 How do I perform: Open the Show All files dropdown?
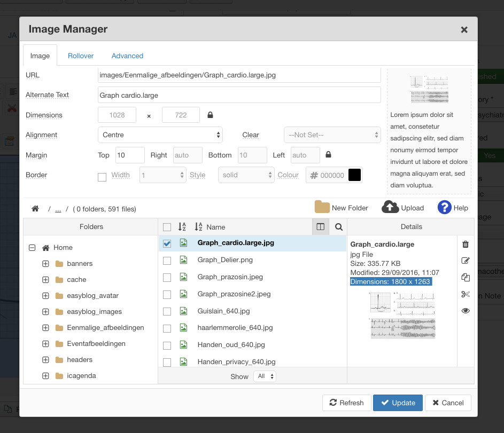click(x=265, y=376)
